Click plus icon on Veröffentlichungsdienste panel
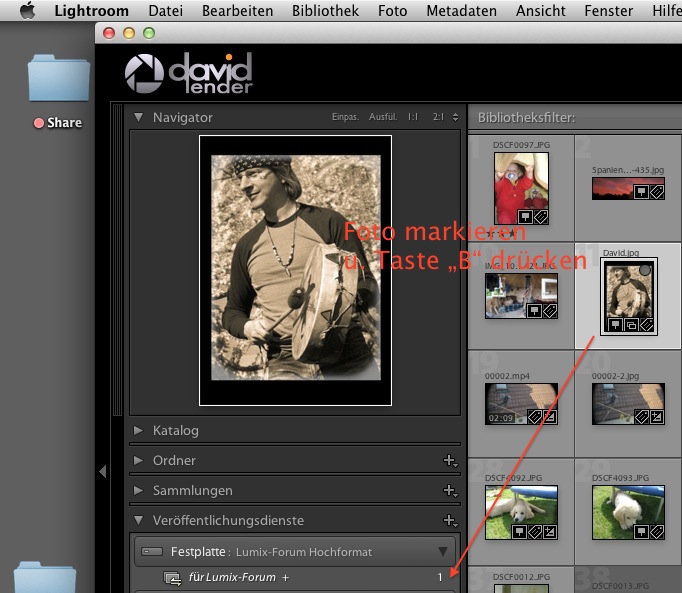This screenshot has height=593, width=682. [x=449, y=521]
